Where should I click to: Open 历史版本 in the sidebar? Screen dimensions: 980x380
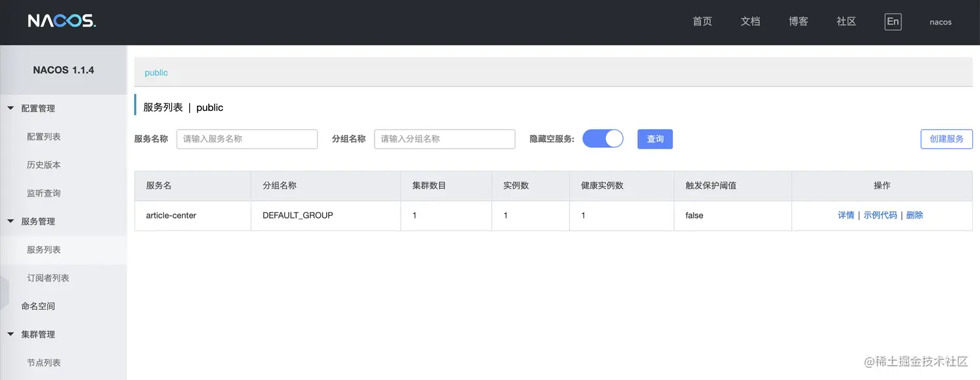click(x=43, y=165)
